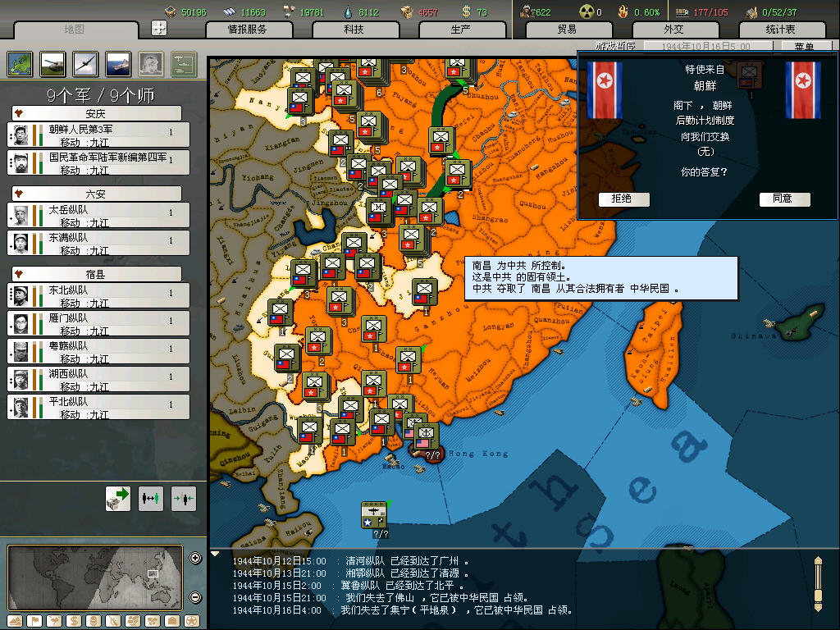Viewport: 840px width, 630px height.
Task: Switch to terrain mapmode mountain icon
Action: coord(15,621)
